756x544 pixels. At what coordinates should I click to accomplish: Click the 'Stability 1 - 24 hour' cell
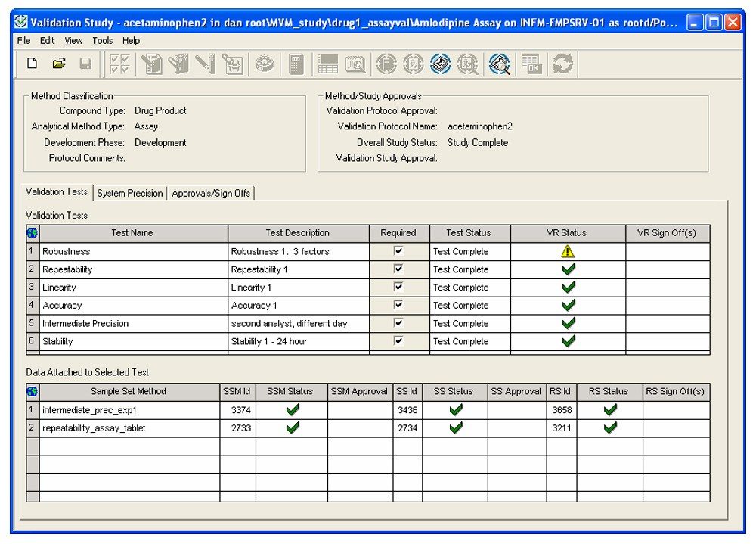[x=299, y=341]
